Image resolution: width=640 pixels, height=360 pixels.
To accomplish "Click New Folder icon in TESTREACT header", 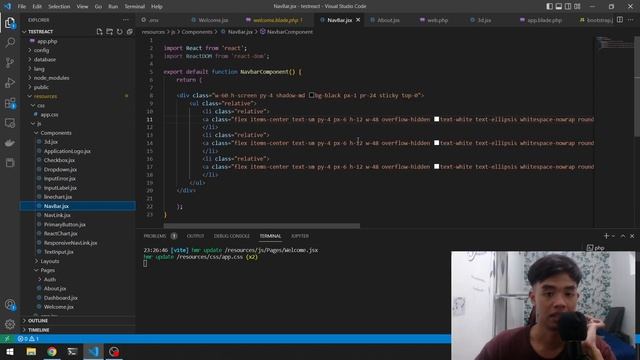I will tap(109, 31).
